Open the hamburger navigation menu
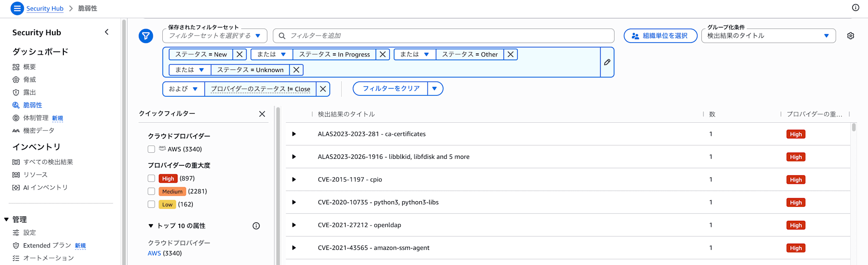The height and width of the screenshot is (265, 868). point(17,8)
